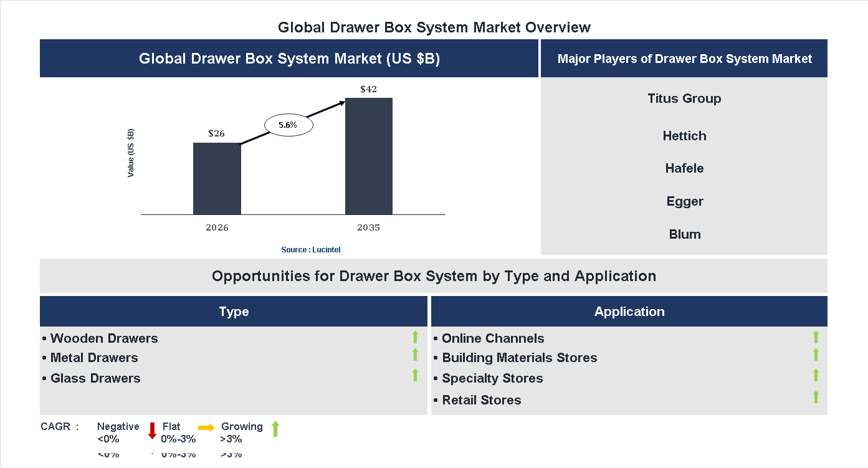This screenshot has width=868, height=468.
Task: Click the up arrow beside Retail Stores
Action: [x=816, y=395]
